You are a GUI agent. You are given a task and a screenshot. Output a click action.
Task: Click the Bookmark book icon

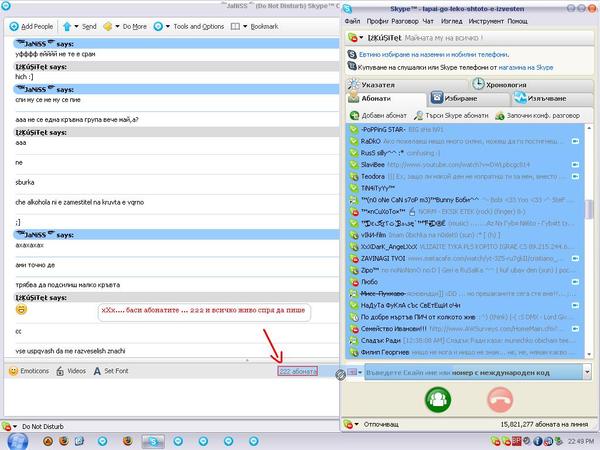pyautogui.click(x=235, y=26)
